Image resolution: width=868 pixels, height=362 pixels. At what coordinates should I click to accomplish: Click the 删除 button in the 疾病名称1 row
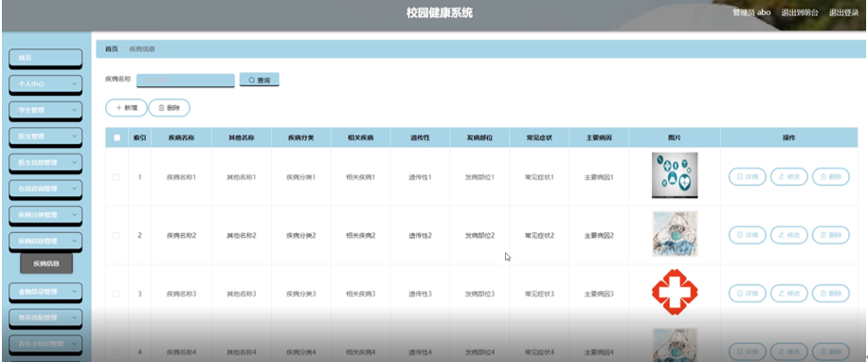tap(830, 176)
